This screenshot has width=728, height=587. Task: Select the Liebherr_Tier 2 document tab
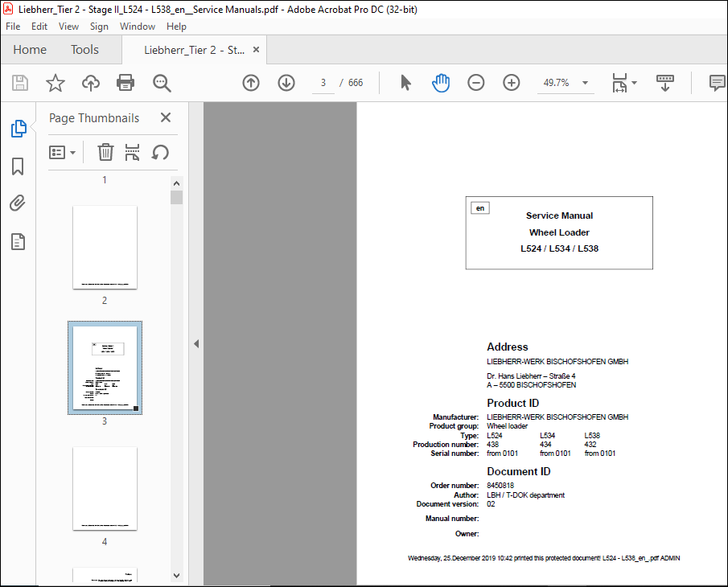[194, 50]
